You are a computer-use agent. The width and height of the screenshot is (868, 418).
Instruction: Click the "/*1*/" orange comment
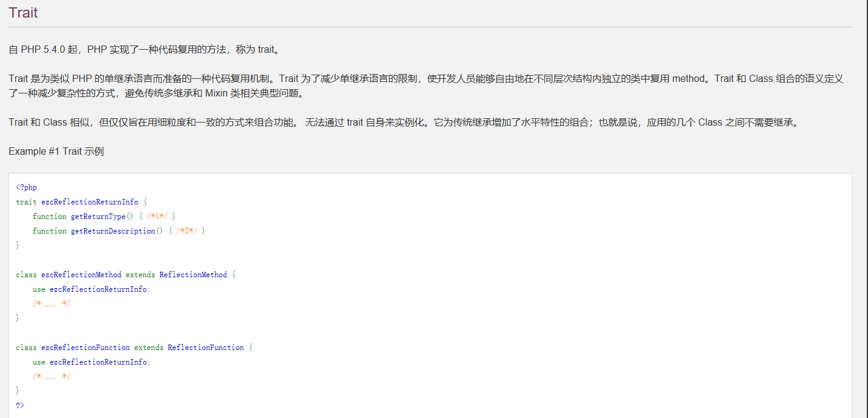[x=157, y=217]
